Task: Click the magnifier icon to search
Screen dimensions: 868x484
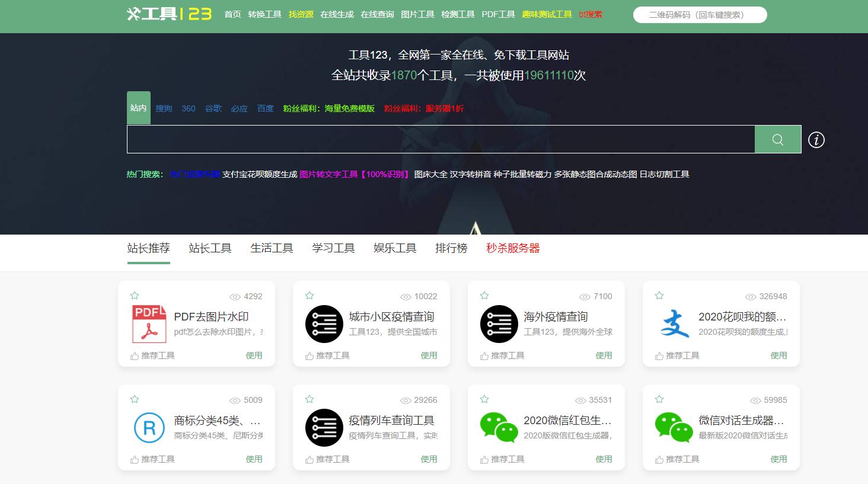Action: [777, 139]
